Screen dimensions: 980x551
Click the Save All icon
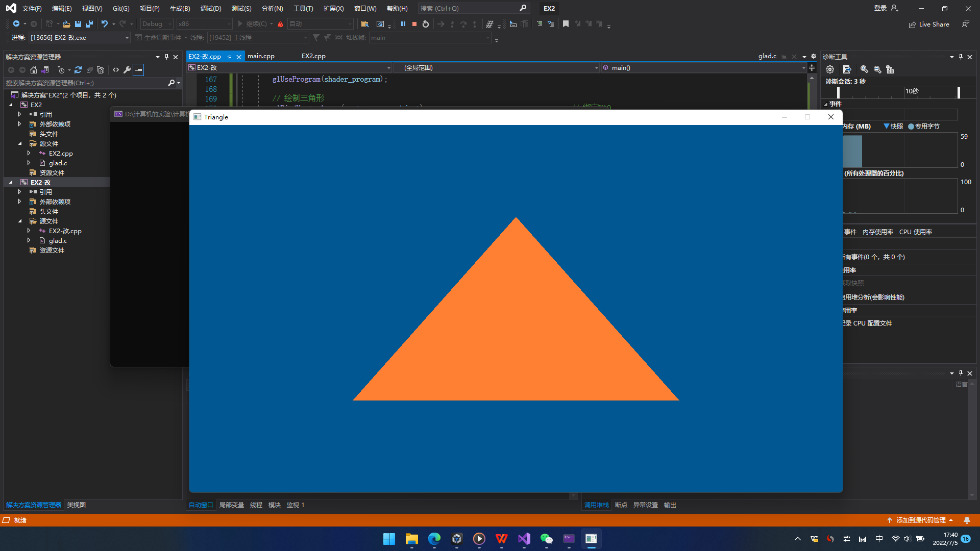tap(89, 24)
